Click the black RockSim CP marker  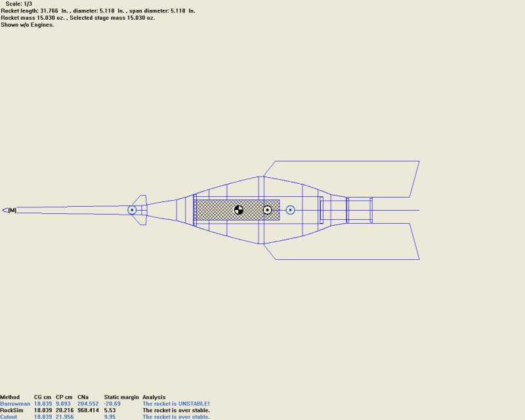click(x=268, y=210)
